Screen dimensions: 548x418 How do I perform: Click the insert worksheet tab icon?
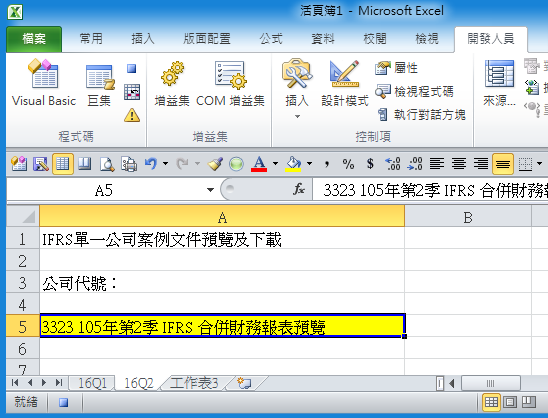point(245,383)
